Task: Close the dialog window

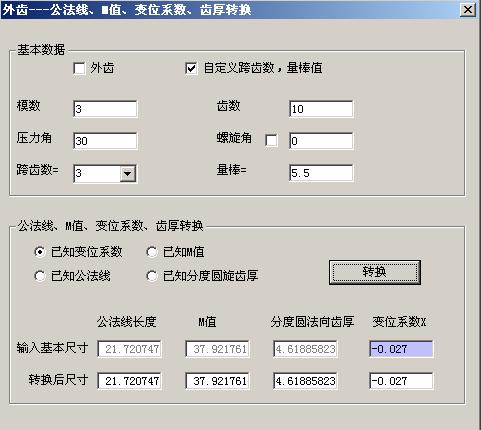Action: tap(468, 10)
